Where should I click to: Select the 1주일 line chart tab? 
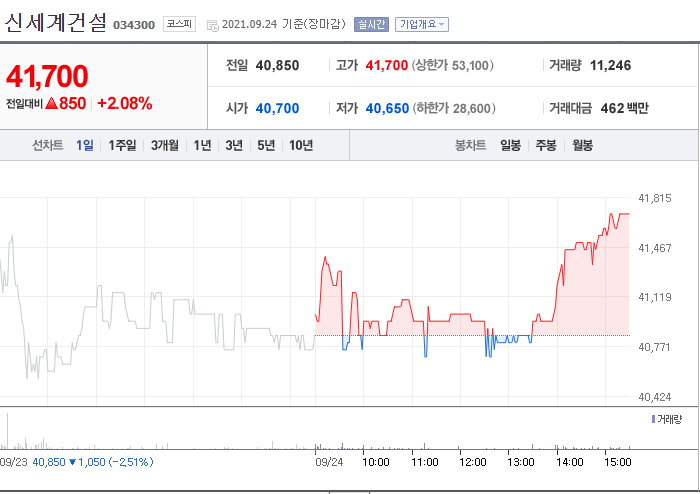click(122, 145)
